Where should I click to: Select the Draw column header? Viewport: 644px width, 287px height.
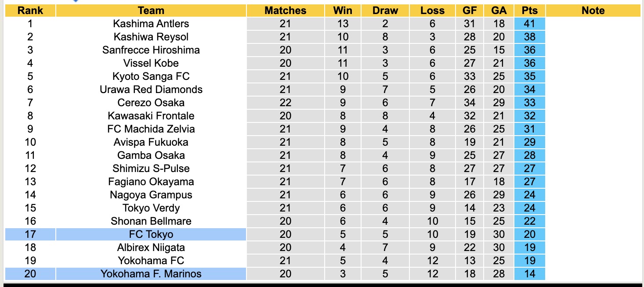(385, 11)
